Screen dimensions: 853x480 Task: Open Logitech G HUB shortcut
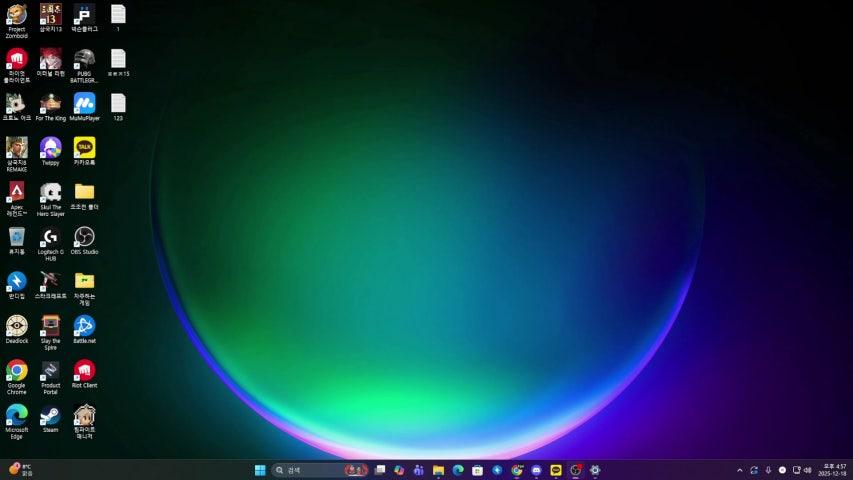tap(51, 244)
